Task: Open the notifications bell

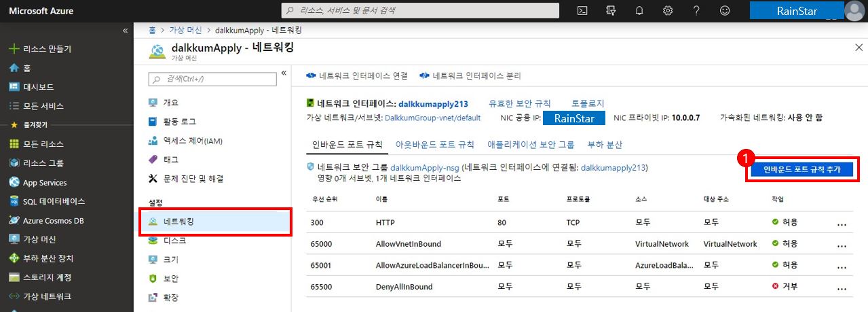Action: (x=639, y=11)
